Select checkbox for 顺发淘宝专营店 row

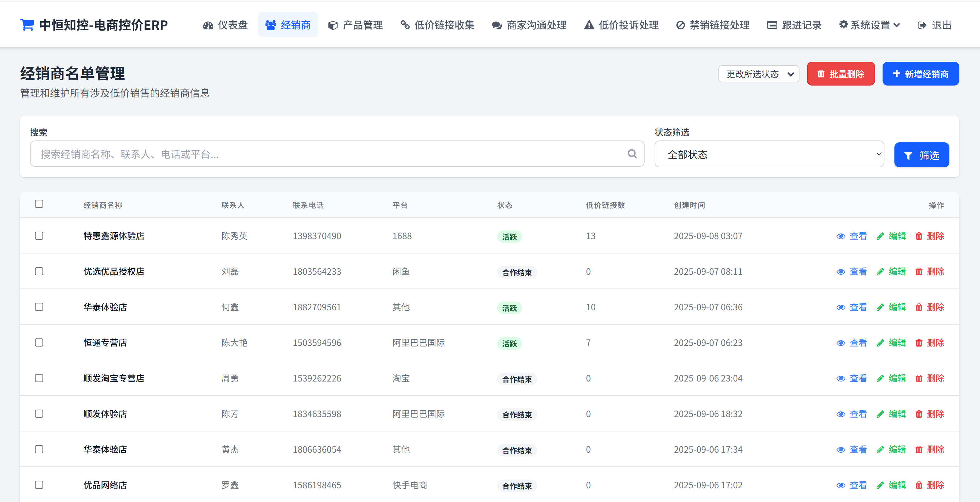(x=39, y=378)
